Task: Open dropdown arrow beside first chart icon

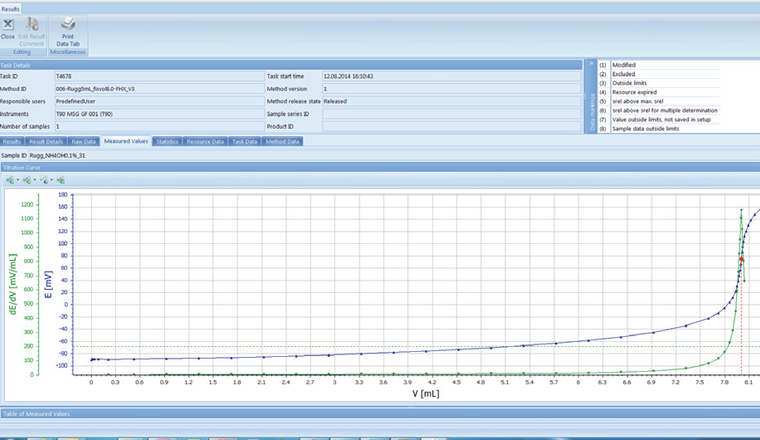Action: click(17, 181)
